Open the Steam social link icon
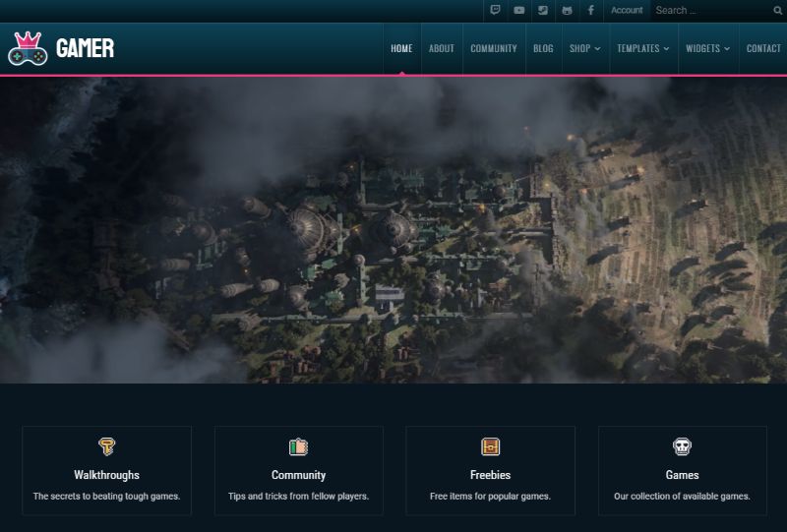Viewport: 787px width, 532px height. 543,10
